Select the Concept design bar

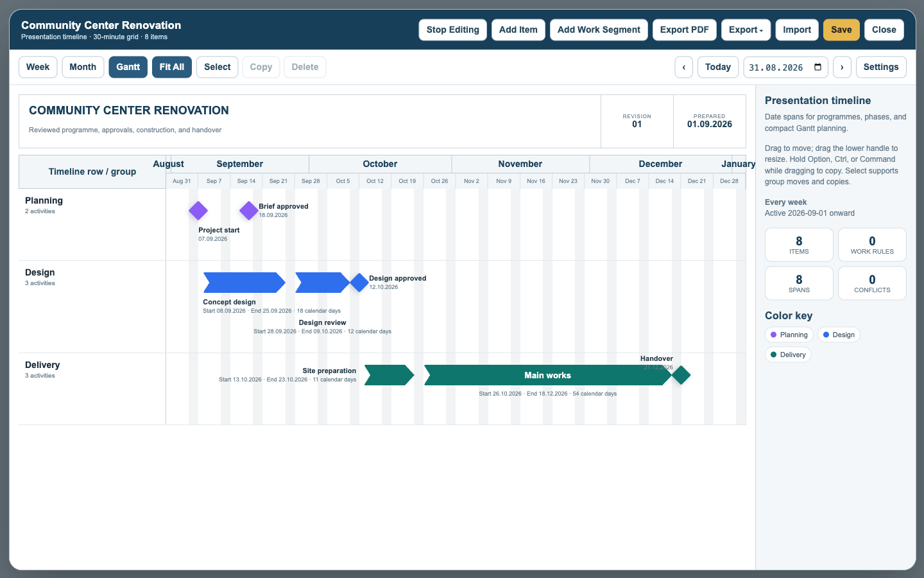[x=244, y=283]
